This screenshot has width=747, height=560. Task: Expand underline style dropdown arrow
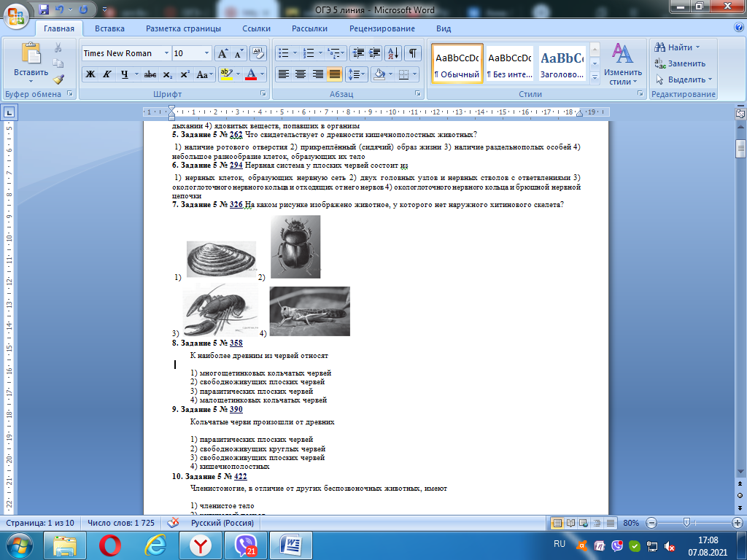[x=136, y=74]
